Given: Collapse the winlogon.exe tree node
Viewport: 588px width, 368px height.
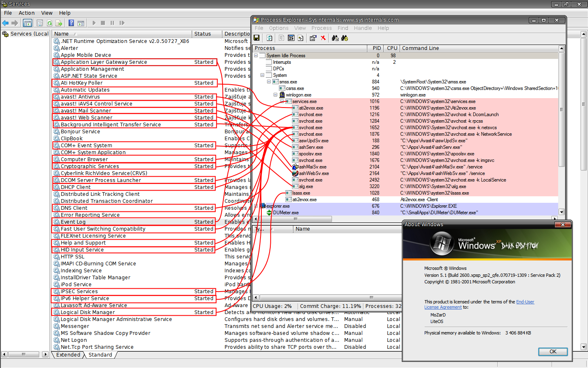Looking at the screenshot, I should coord(276,95).
